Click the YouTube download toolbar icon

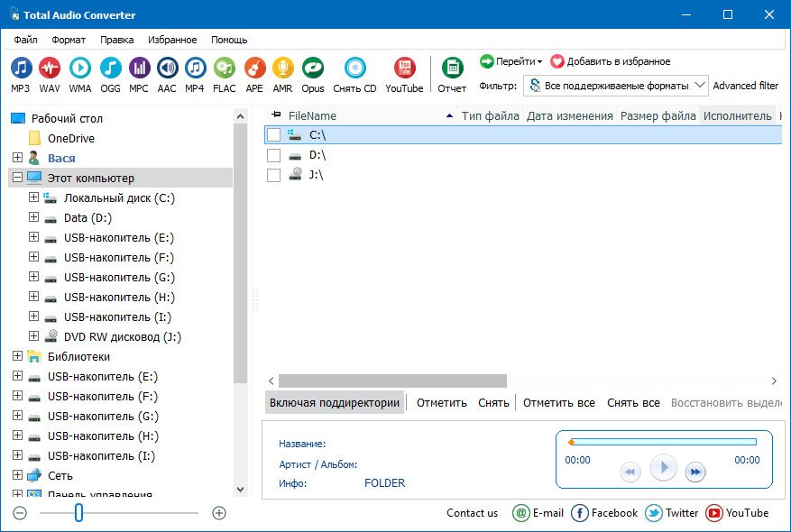point(404,69)
